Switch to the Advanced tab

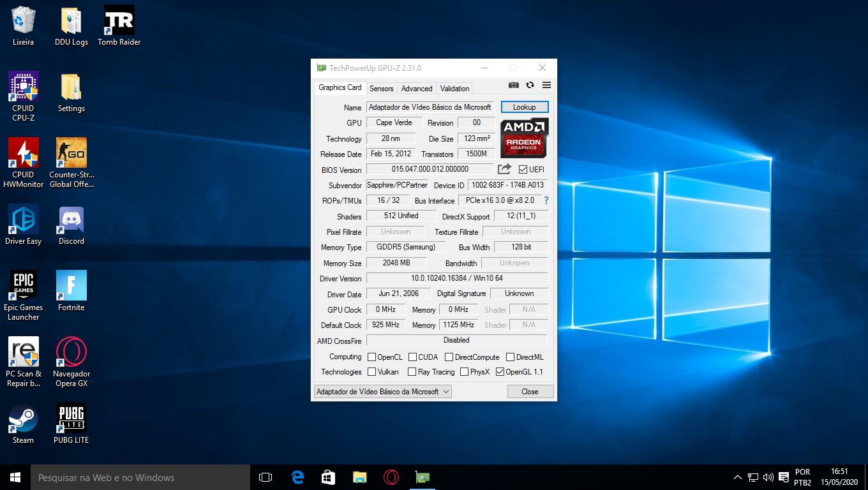point(417,89)
